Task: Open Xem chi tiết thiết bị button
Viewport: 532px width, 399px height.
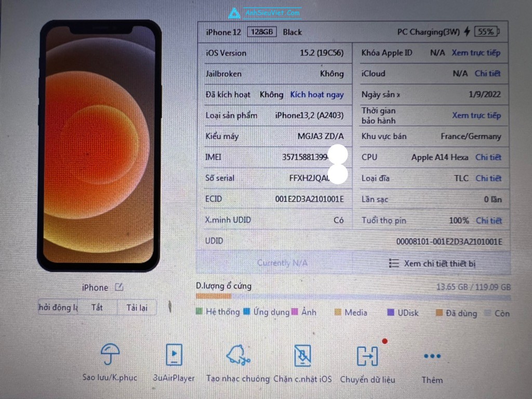Action: (x=432, y=263)
